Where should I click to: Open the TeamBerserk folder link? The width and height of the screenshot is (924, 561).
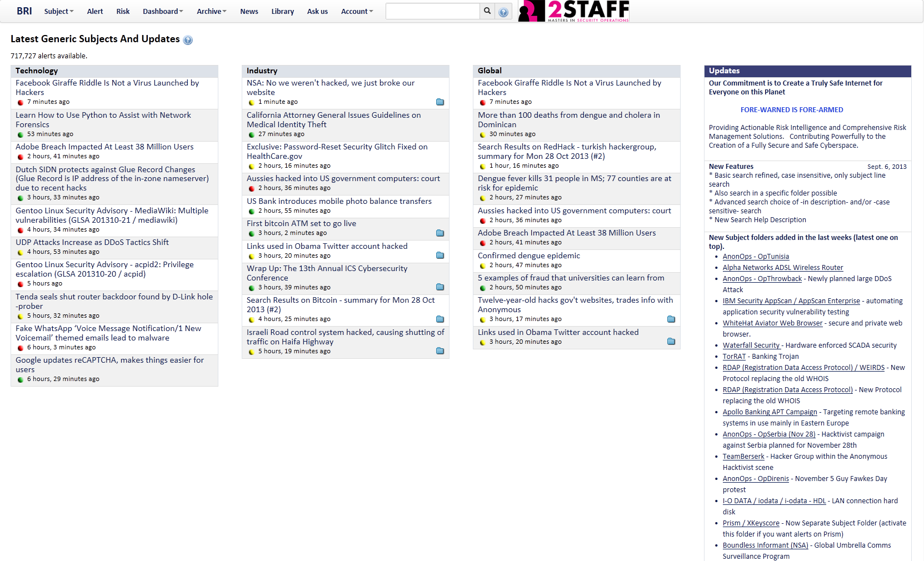coord(743,457)
